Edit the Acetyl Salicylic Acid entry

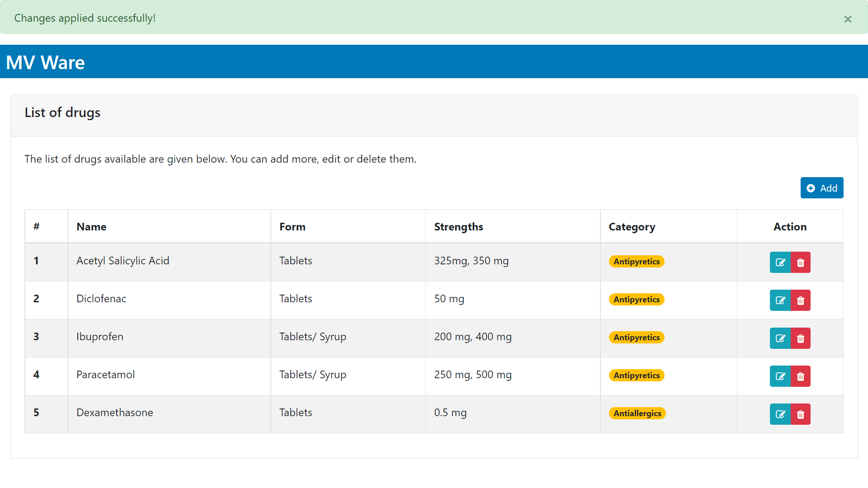pyautogui.click(x=780, y=263)
